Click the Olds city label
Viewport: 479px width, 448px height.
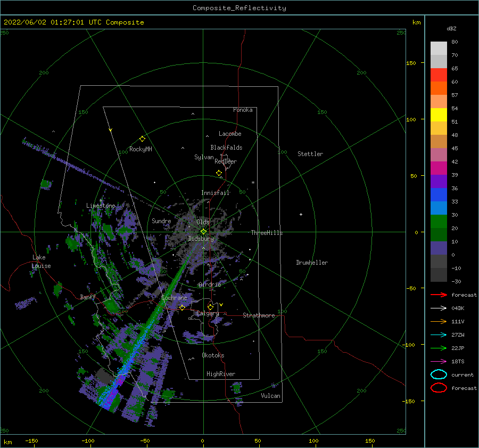click(203, 222)
